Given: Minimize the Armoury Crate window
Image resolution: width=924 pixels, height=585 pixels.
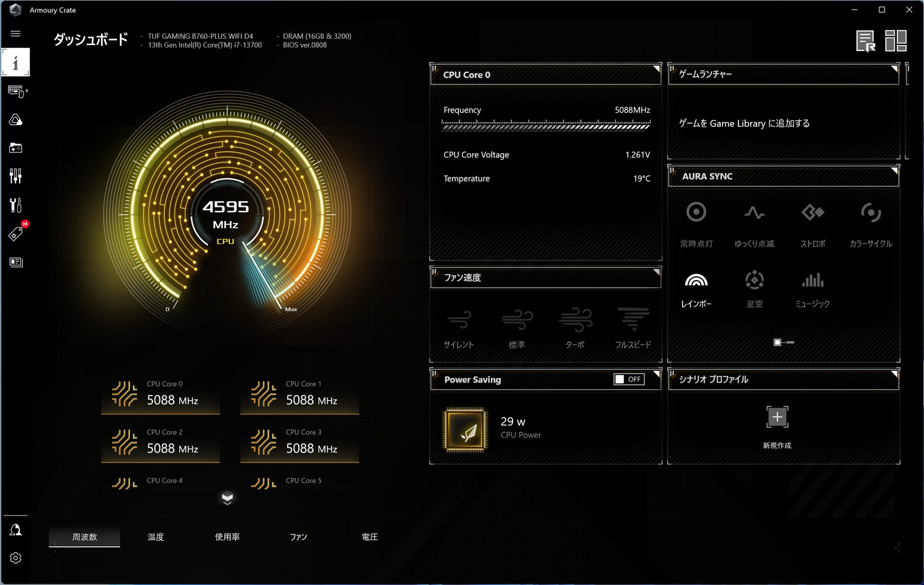Looking at the screenshot, I should pos(854,10).
